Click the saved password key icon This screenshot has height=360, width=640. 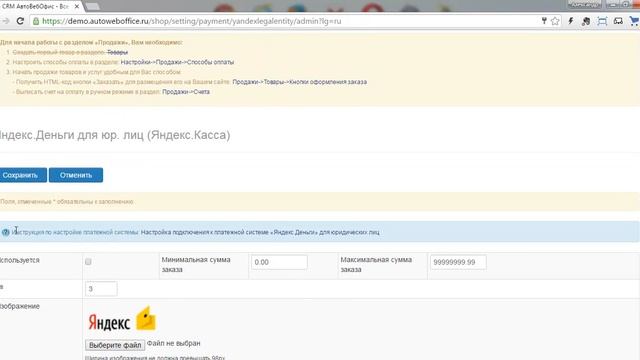(544, 21)
